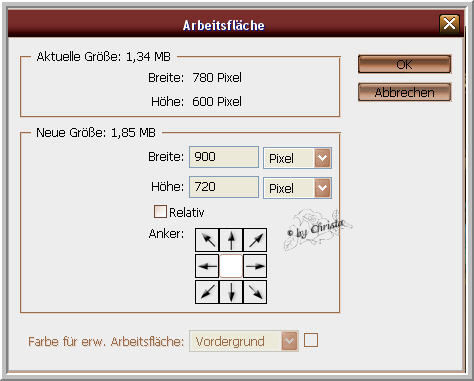Select the center anchor square
Screen dimensions: 474x381
point(231,266)
